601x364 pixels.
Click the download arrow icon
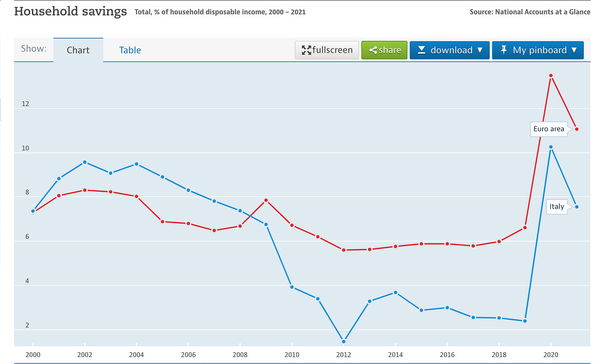[x=421, y=50]
